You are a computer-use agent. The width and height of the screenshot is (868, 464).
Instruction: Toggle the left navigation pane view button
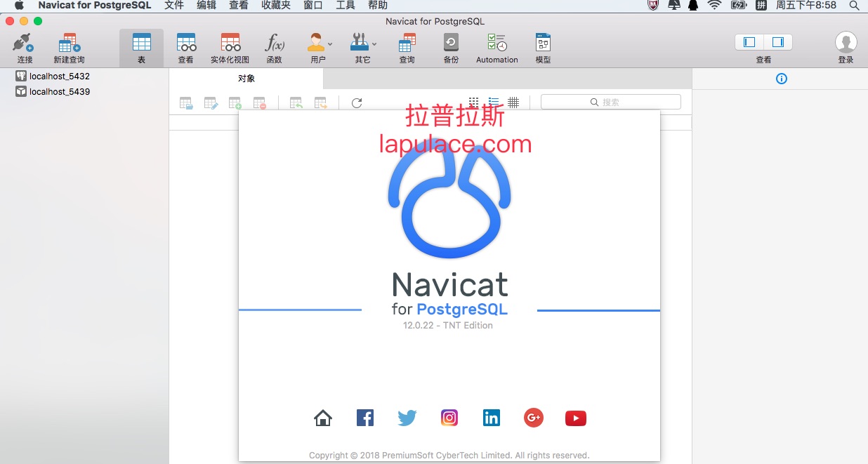pos(749,42)
